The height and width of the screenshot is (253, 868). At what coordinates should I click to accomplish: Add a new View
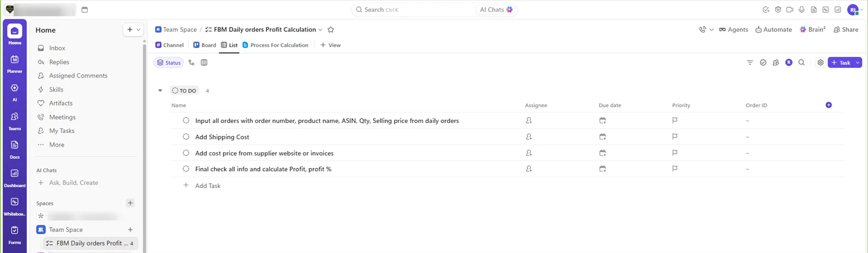tap(330, 46)
